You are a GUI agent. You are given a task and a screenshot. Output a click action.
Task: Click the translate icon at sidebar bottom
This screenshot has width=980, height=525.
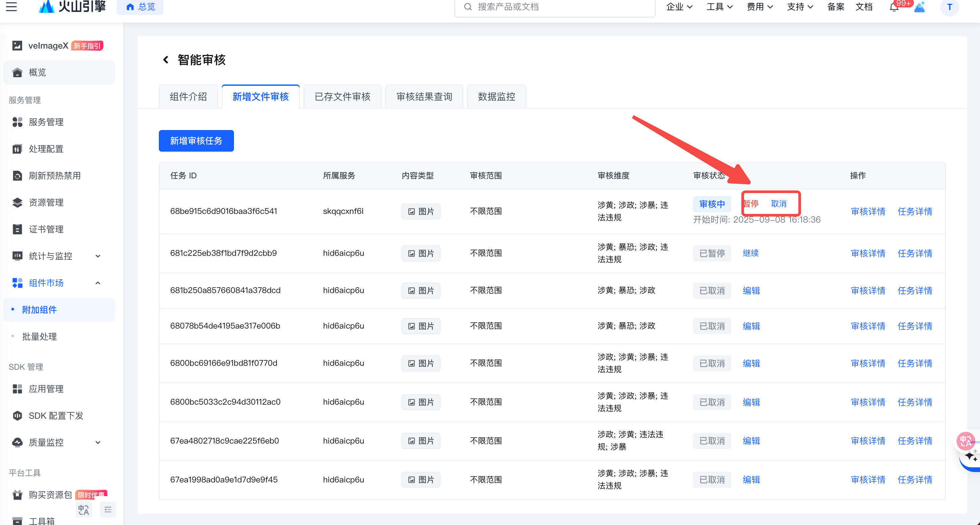pyautogui.click(x=84, y=509)
